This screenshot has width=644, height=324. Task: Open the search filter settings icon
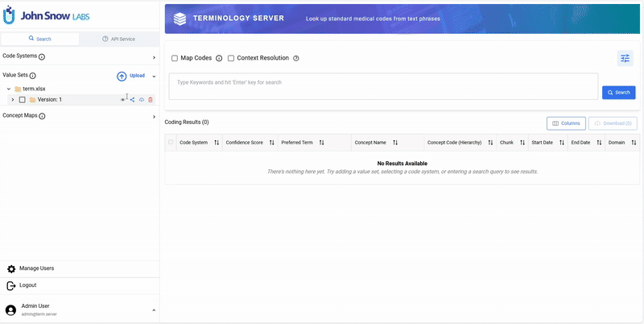click(x=625, y=58)
